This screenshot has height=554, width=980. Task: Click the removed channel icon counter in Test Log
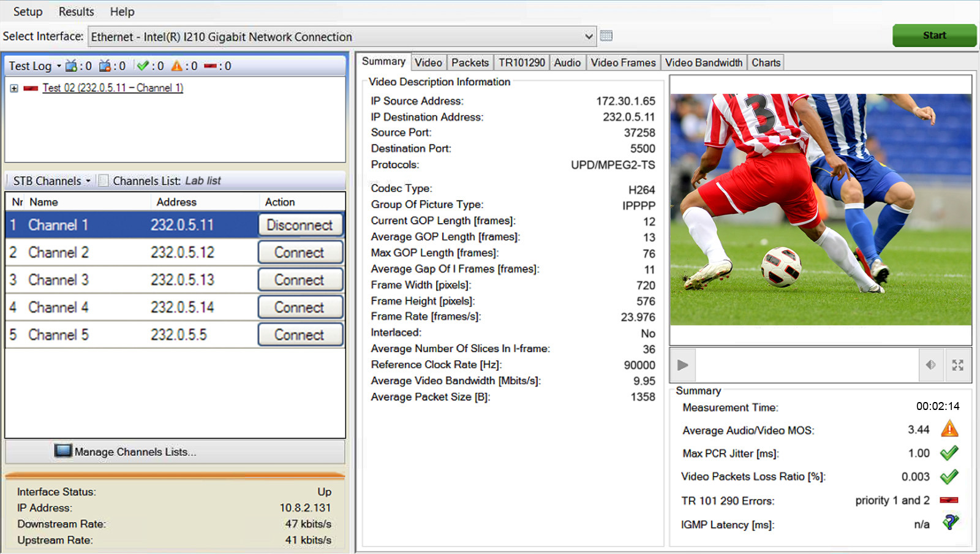pos(104,66)
